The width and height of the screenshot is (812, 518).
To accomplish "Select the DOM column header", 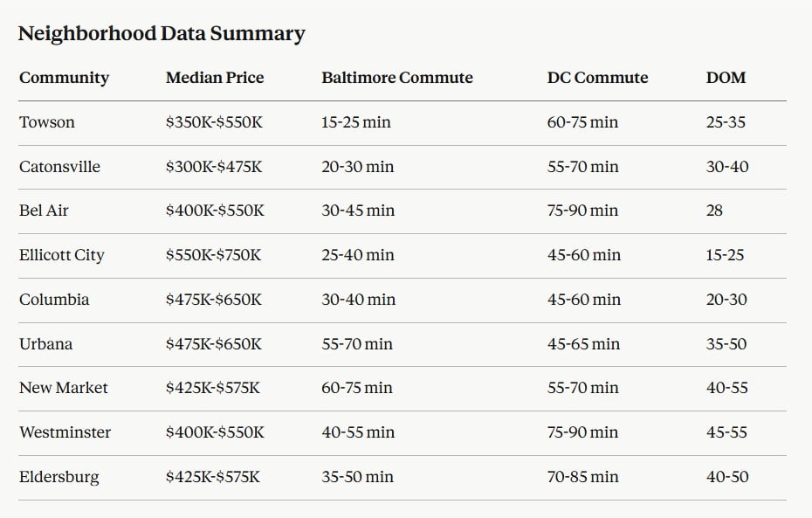I will tap(726, 78).
